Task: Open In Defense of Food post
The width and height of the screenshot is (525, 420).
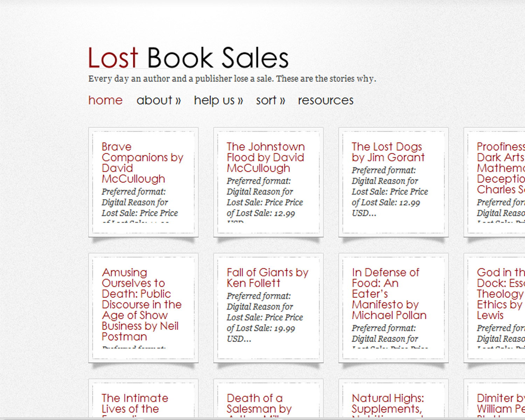Action: [388, 294]
